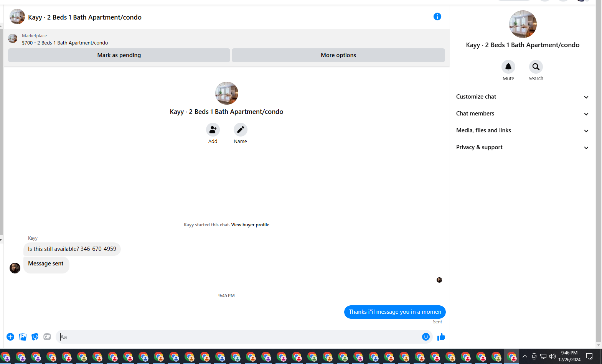Click the active Chrome taskbar icon
602x364 pixels.
coord(511,357)
